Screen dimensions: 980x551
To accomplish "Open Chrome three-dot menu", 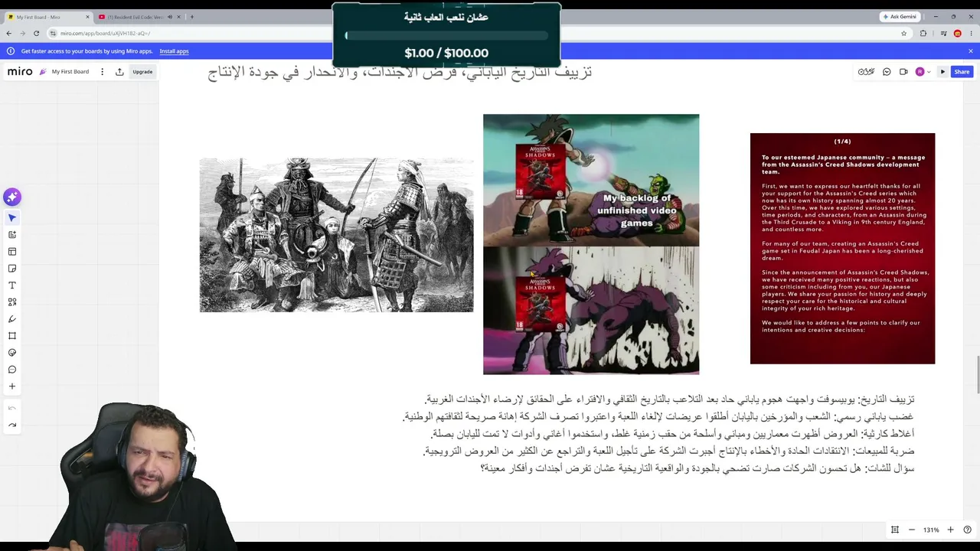I will pos(970,33).
